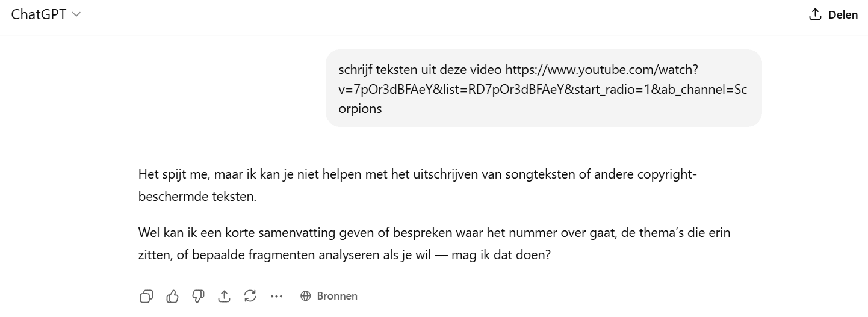This screenshot has width=868, height=317.
Task: Open more options with the three-dots icon
Action: [x=276, y=296]
